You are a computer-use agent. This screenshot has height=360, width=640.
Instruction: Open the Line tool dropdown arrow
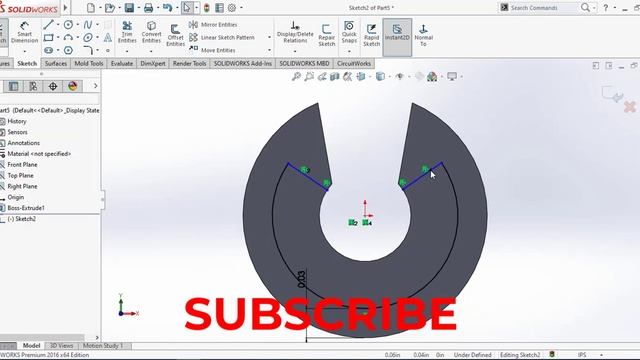(58, 24)
